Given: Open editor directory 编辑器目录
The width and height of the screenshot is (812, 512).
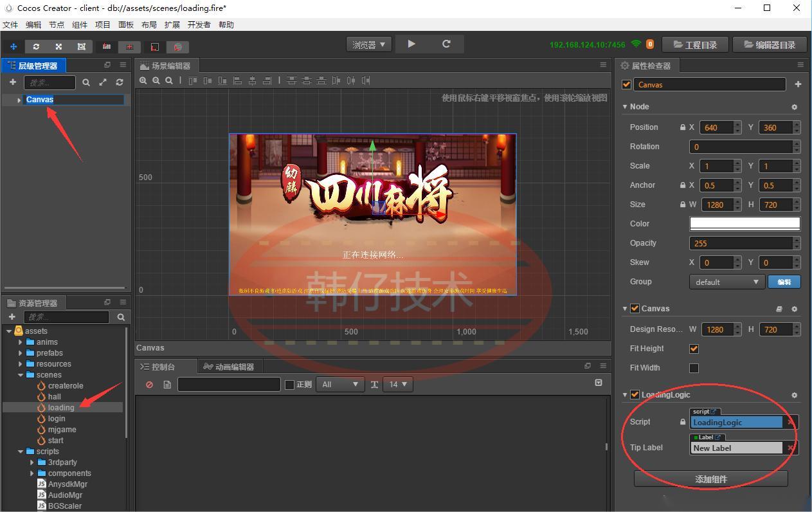Looking at the screenshot, I should (770, 44).
